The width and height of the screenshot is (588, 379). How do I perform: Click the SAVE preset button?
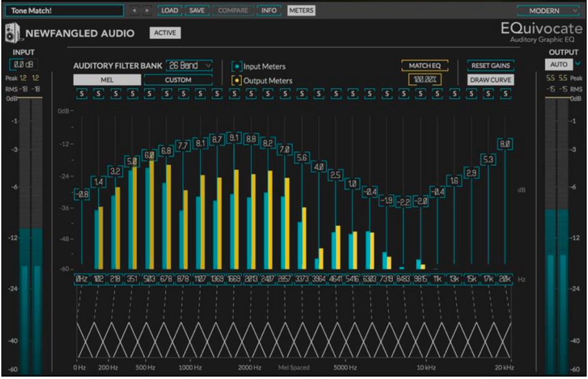pyautogui.click(x=197, y=10)
